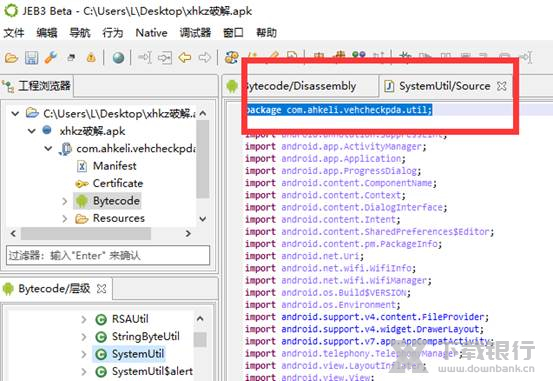This screenshot has height=381, width=553.
Task: Select the Manifest file icon in project tree
Action: pyautogui.click(x=81, y=166)
